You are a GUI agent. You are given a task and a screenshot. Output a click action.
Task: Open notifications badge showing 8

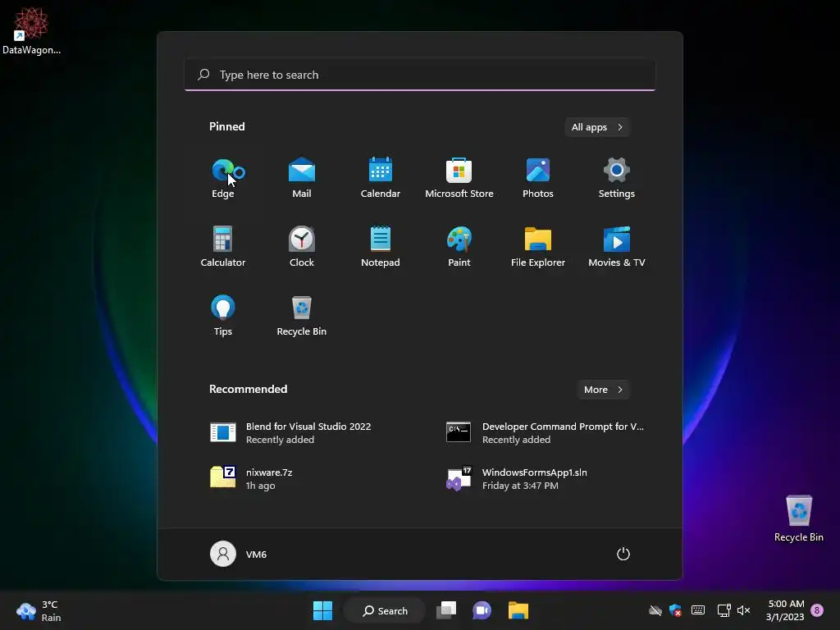pyautogui.click(x=817, y=610)
